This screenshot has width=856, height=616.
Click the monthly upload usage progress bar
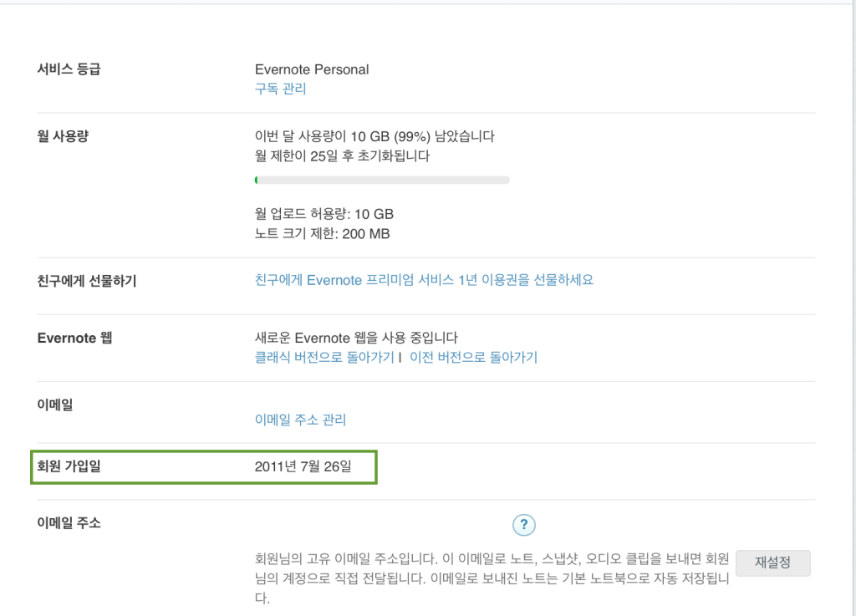point(381,180)
